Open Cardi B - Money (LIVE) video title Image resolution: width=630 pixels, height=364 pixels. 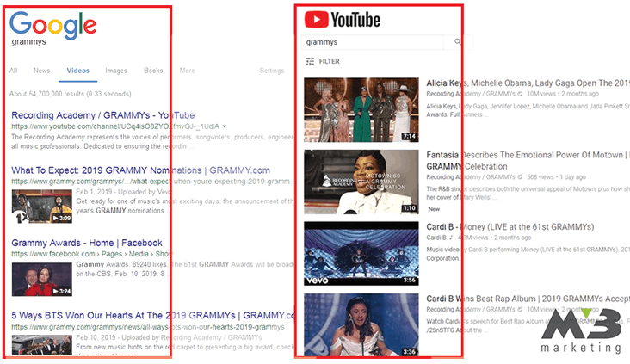click(510, 227)
